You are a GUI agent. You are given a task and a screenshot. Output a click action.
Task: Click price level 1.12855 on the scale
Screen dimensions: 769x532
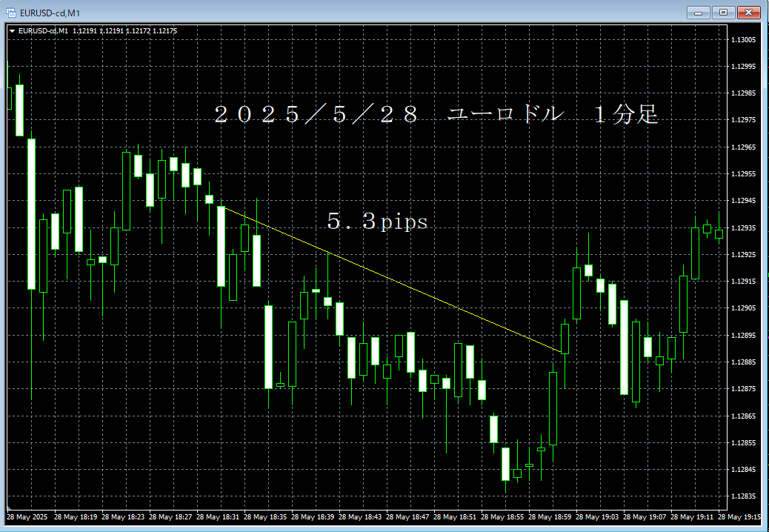point(744,443)
